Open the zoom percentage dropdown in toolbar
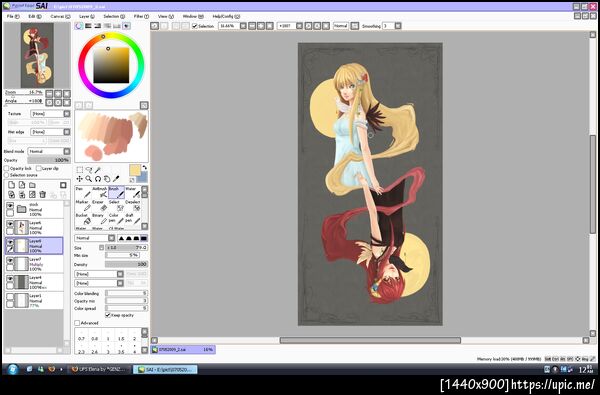This screenshot has width=600, height=395. [243, 26]
